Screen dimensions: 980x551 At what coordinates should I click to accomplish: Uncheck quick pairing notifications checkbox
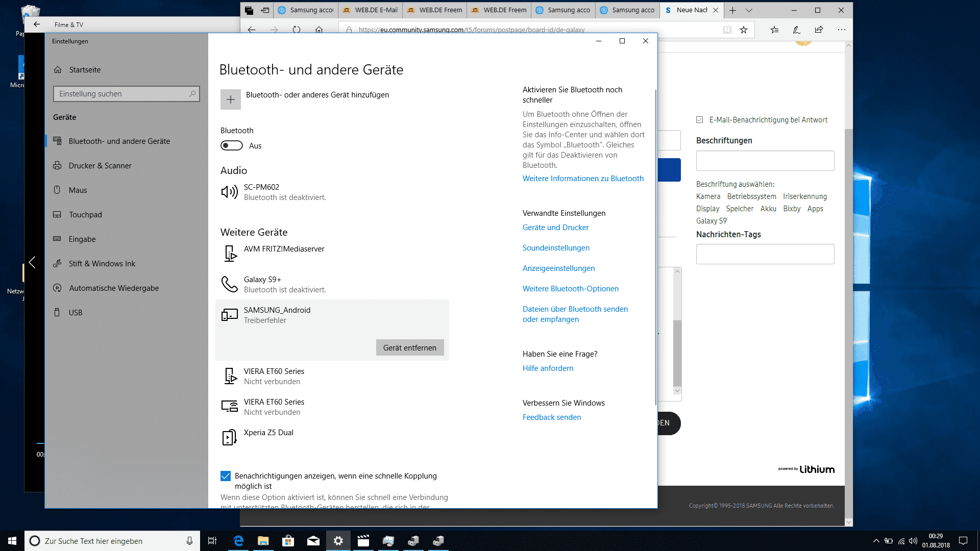click(x=226, y=476)
